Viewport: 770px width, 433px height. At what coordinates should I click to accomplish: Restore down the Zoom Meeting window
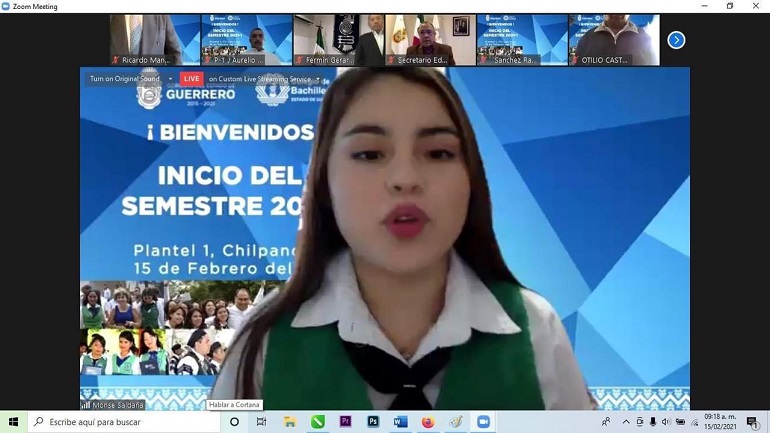(x=730, y=6)
